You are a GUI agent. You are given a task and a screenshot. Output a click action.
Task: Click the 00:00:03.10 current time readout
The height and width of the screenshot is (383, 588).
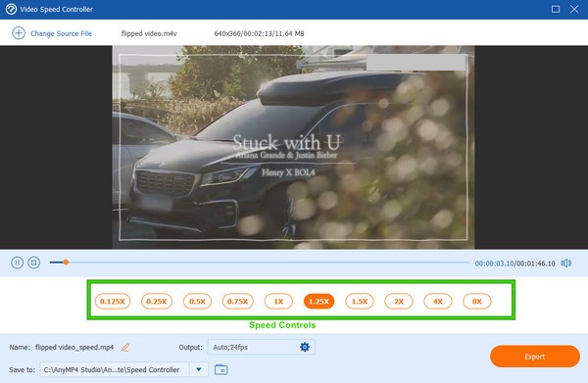coord(494,263)
